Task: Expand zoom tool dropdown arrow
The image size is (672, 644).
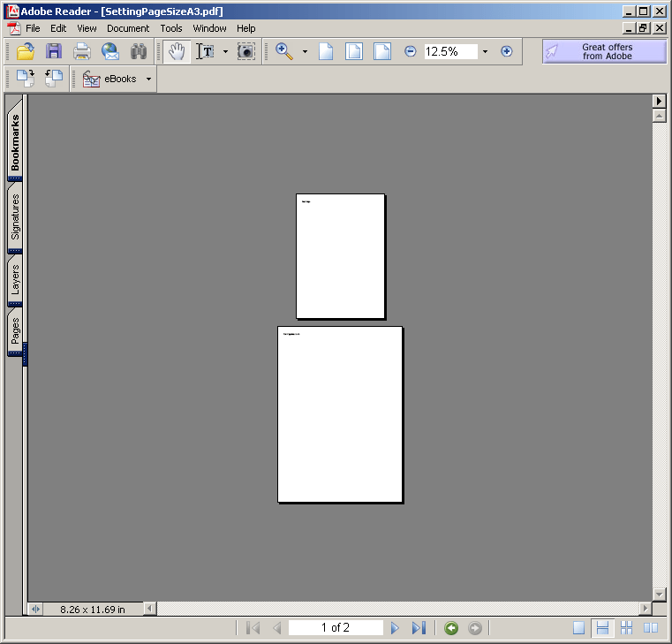Action: (306, 51)
